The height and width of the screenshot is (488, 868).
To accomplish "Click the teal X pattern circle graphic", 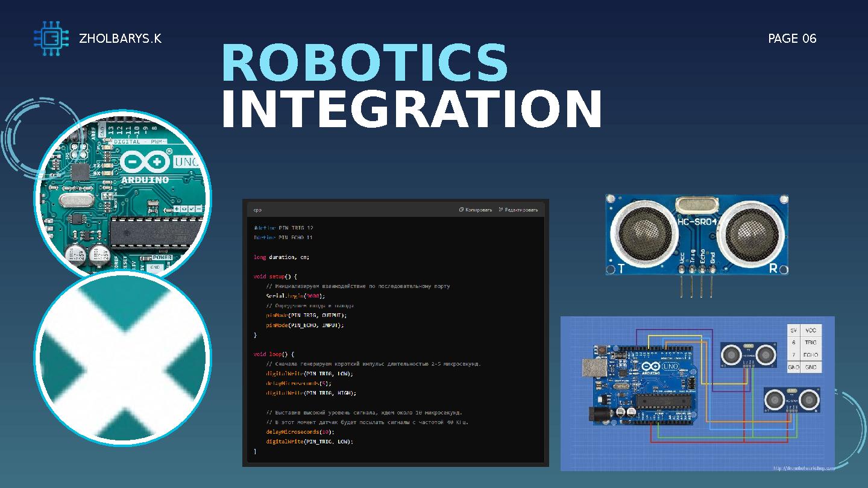I will [x=123, y=357].
